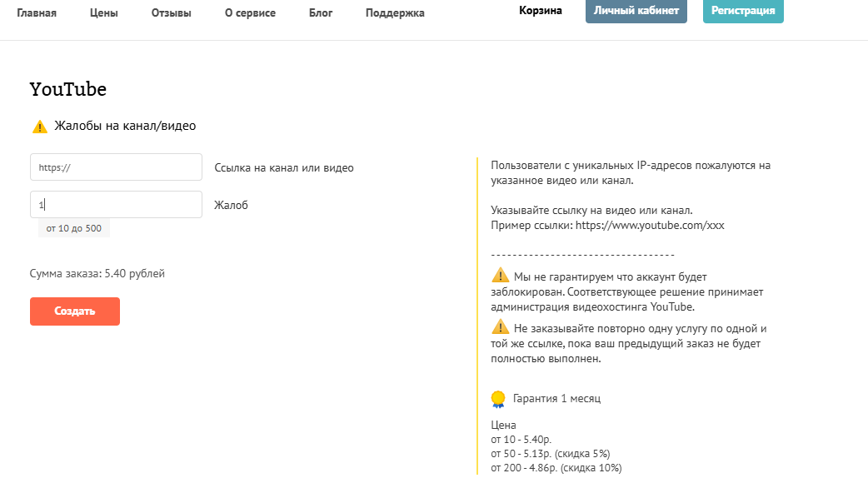Focus the Жалоб quantity input field
The width and height of the screenshot is (868, 483).
coord(117,205)
